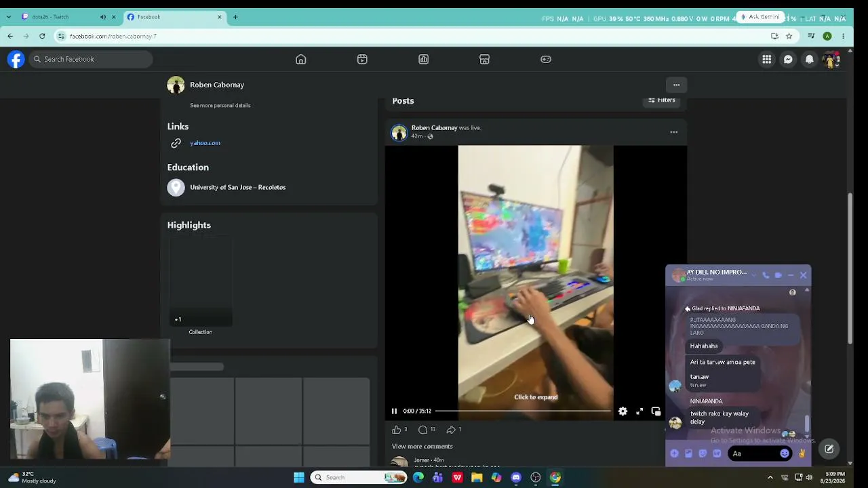The image size is (868, 488).
Task: Select the Facebook browser tab
Action: tap(175, 17)
